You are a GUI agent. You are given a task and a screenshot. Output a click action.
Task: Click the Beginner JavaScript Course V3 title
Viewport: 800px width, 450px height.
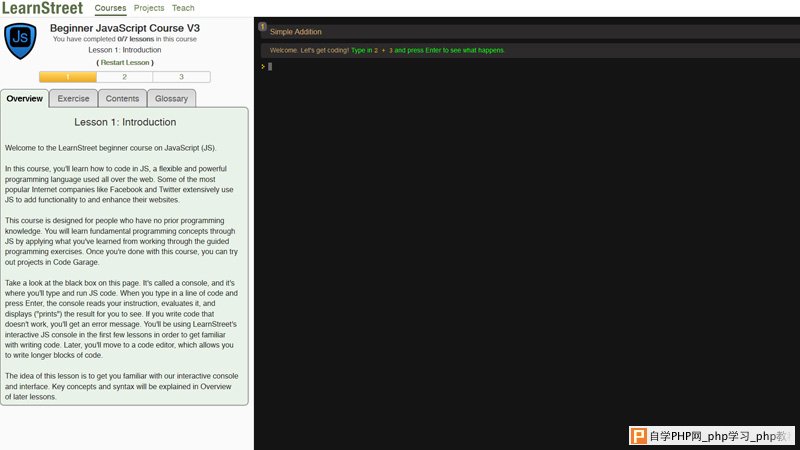(x=125, y=28)
